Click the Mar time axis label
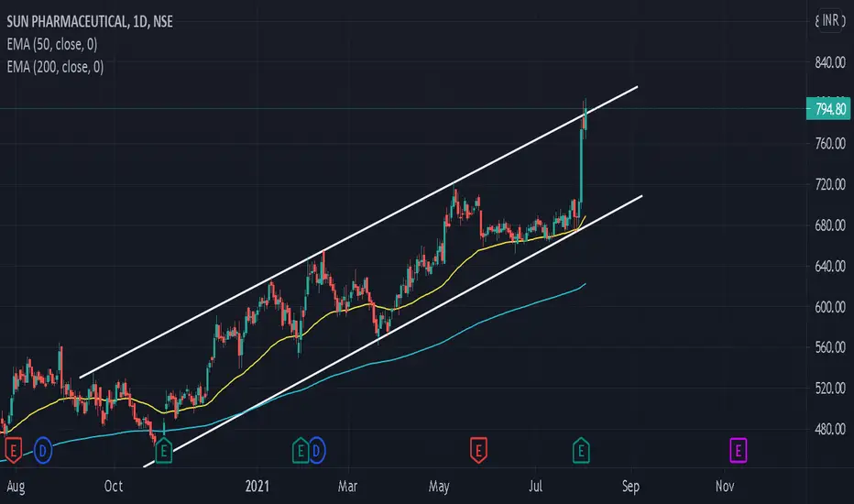Screen dimensions: 854x504 pos(347,486)
